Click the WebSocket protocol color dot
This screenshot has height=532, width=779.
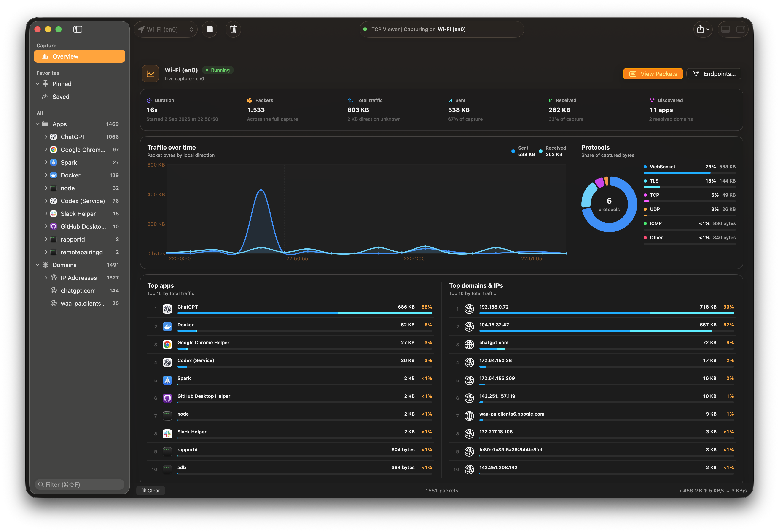(x=645, y=167)
